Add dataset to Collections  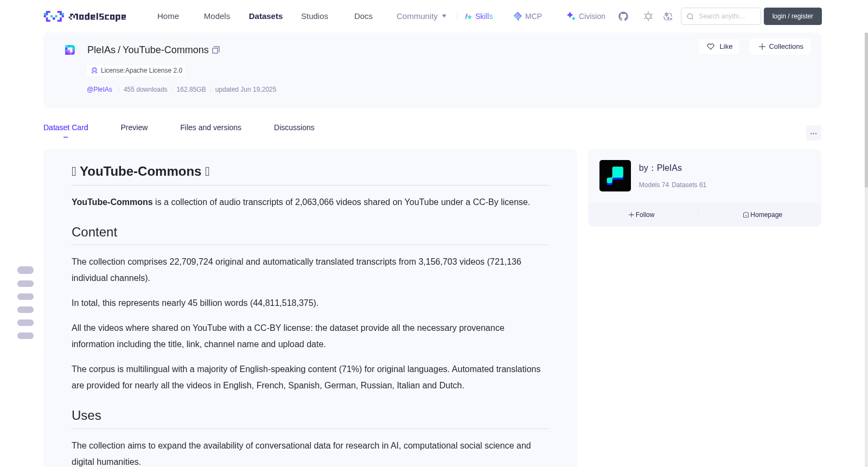[780, 47]
